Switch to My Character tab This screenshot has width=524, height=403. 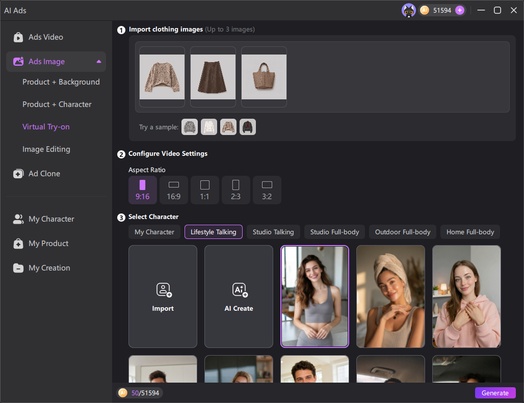pos(154,232)
